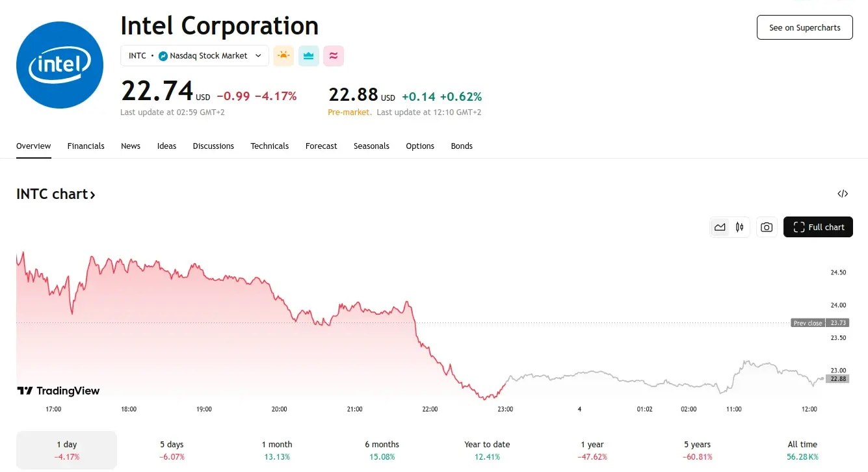Select the 5 days time range
This screenshot has height=472, width=868.
(172, 450)
